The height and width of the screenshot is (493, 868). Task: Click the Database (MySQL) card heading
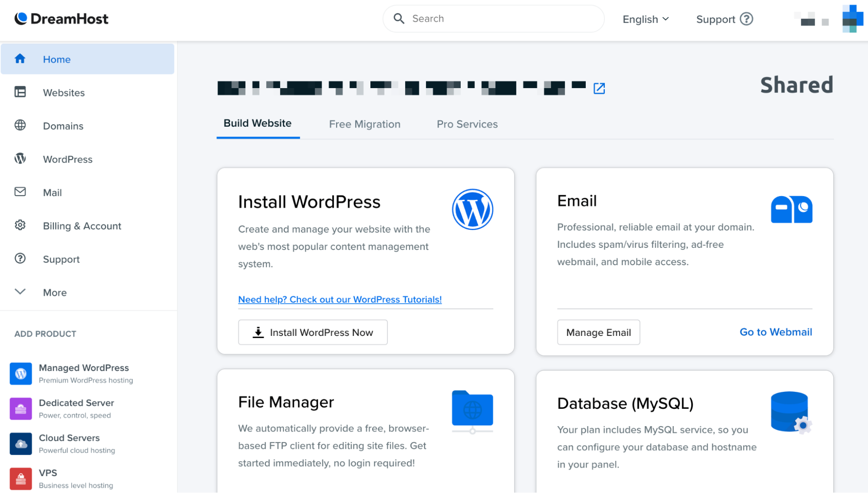point(625,404)
